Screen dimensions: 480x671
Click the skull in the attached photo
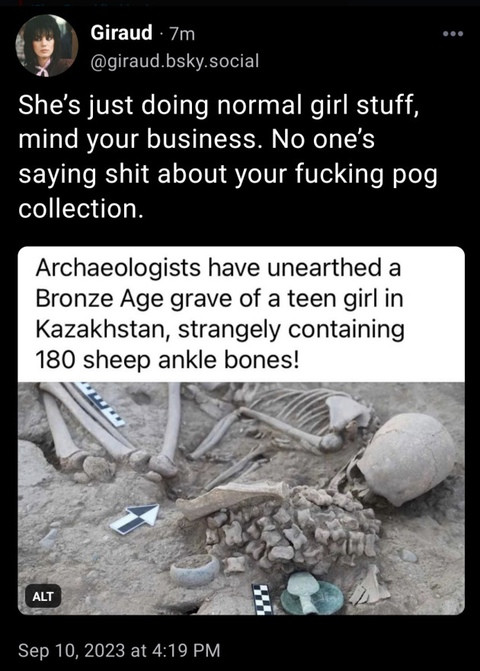pyautogui.click(x=405, y=459)
